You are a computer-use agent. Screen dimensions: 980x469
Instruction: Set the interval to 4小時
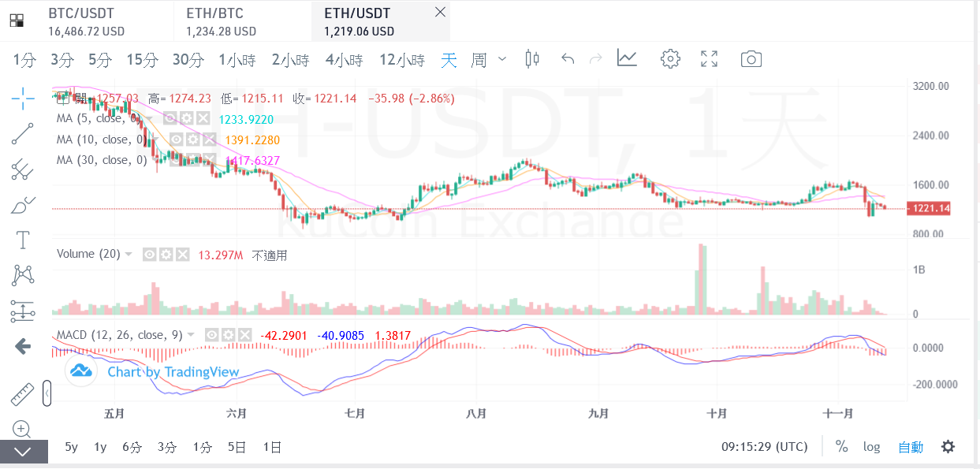(344, 60)
